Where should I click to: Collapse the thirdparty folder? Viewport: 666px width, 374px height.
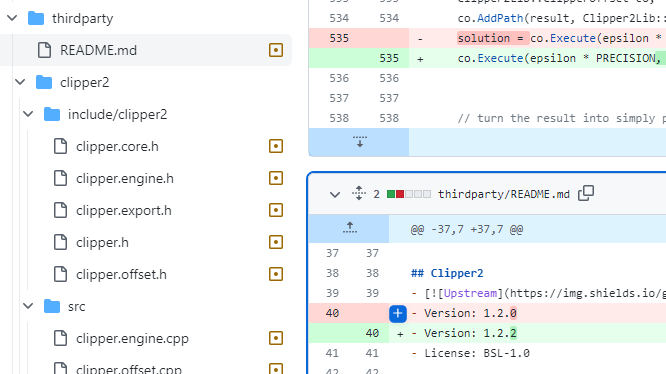(x=12, y=18)
